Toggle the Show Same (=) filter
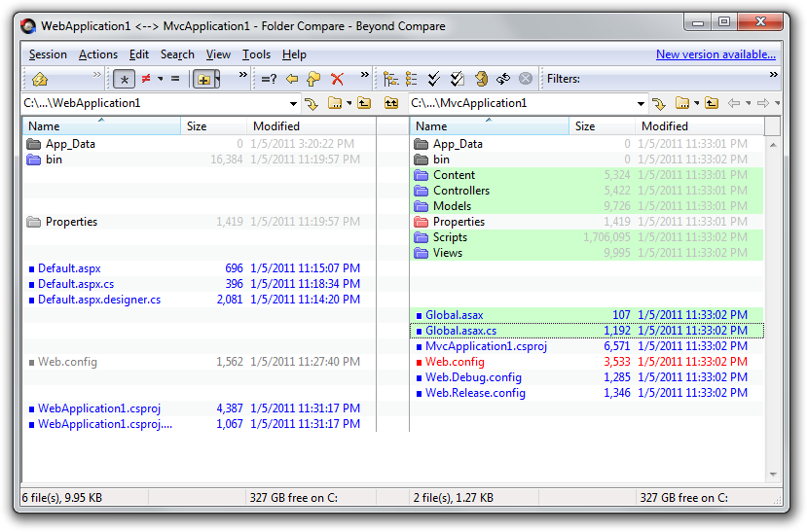 [x=175, y=79]
